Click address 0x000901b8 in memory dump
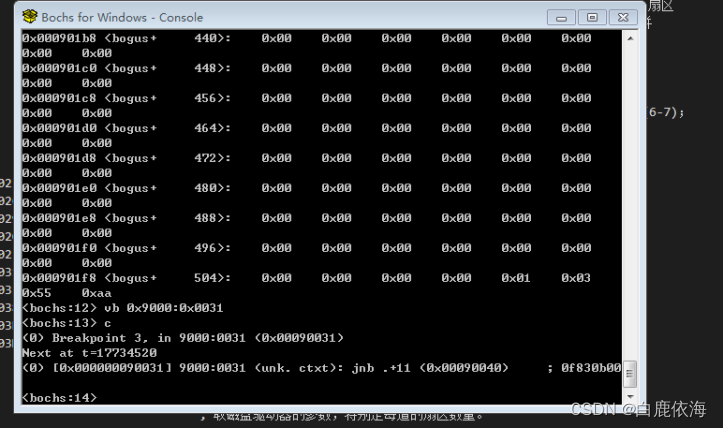723x428 pixels. click(59, 38)
